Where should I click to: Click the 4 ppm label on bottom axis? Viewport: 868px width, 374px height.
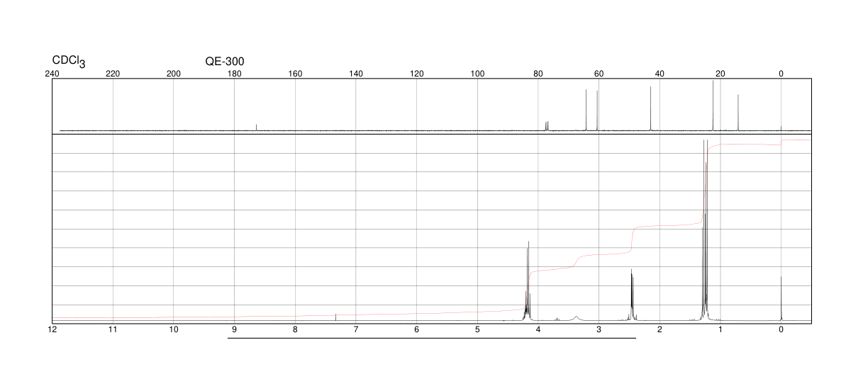(538, 329)
